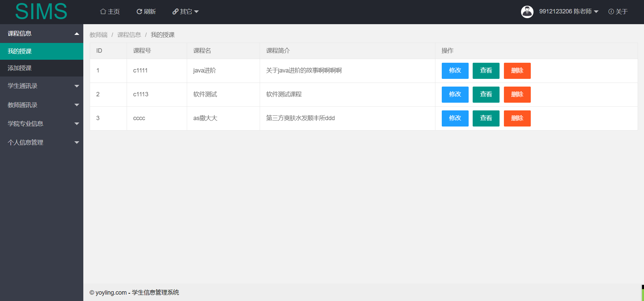Click 删除 for the java进阶 course
Viewport: 644px width, 301px height.
point(517,71)
